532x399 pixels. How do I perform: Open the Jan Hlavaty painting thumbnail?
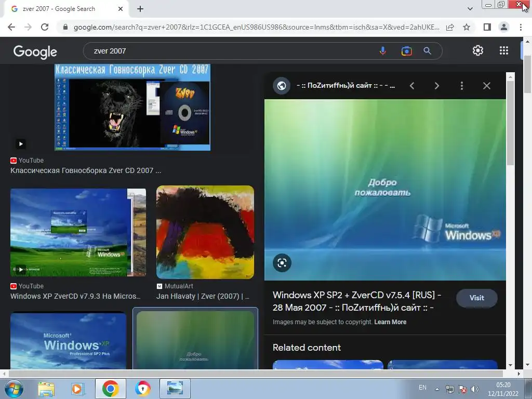click(x=205, y=232)
